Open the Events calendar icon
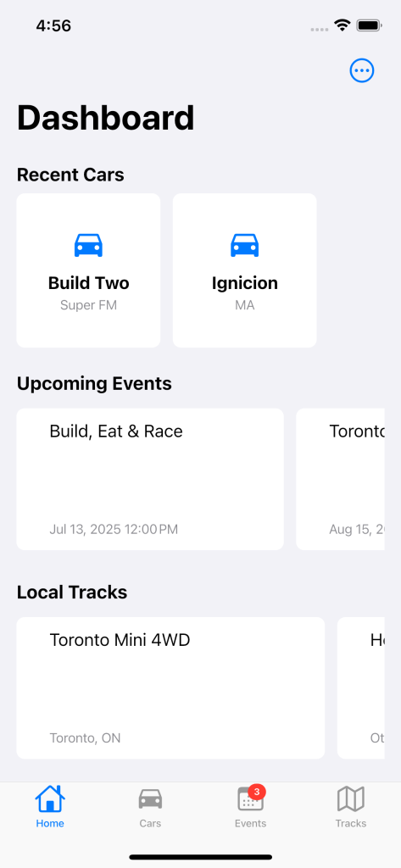This screenshot has width=401, height=868. click(250, 798)
